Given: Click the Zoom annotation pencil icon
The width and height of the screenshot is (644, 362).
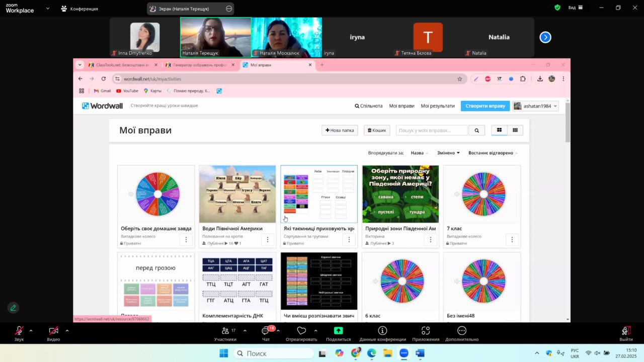Looking at the screenshot, I should [x=13, y=308].
